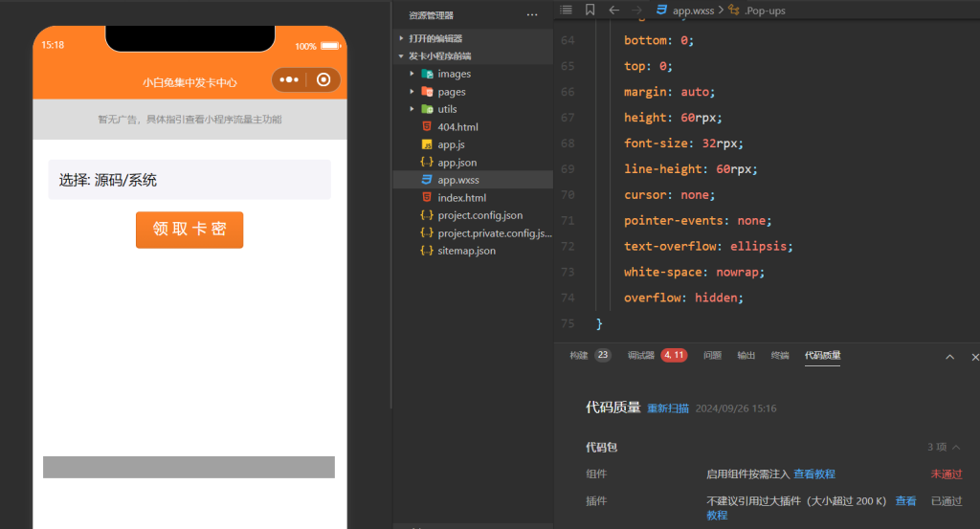Viewport: 980px width, 529px height.
Task: Click the project.config.json braces icon
Action: point(427,215)
